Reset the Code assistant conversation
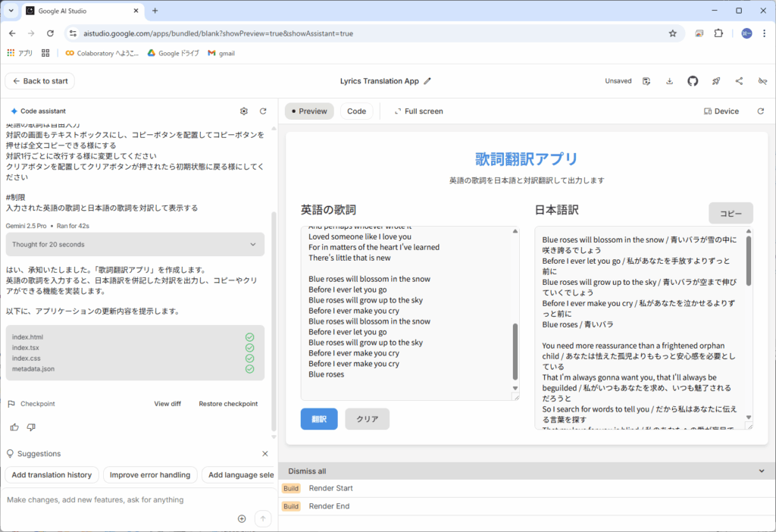 [x=263, y=111]
